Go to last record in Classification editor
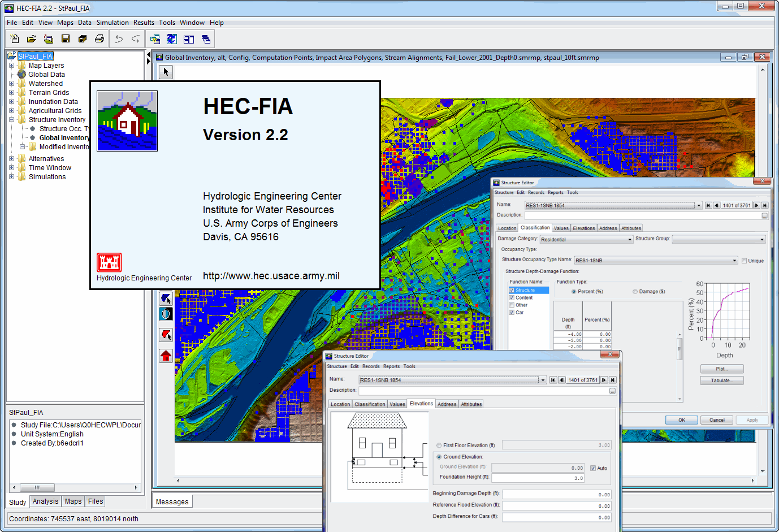 click(764, 205)
